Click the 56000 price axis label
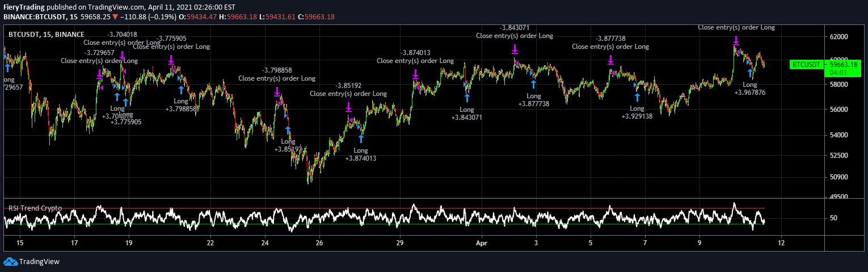 838,109
